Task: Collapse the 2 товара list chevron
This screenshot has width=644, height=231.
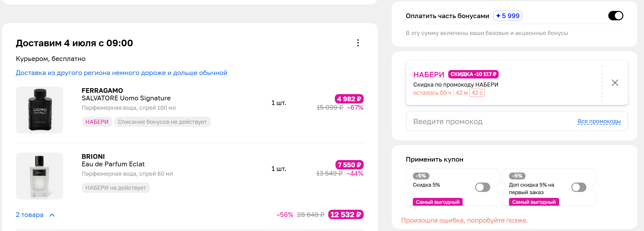Action: pos(52,215)
